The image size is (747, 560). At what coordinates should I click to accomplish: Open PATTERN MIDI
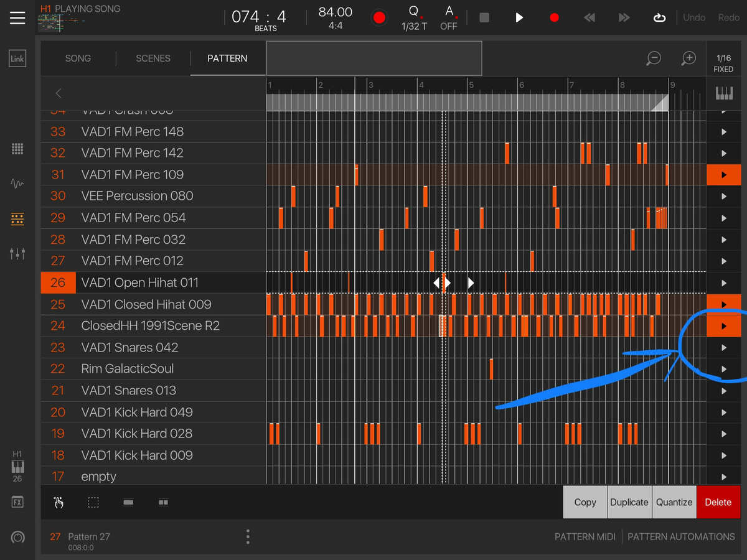click(x=585, y=536)
